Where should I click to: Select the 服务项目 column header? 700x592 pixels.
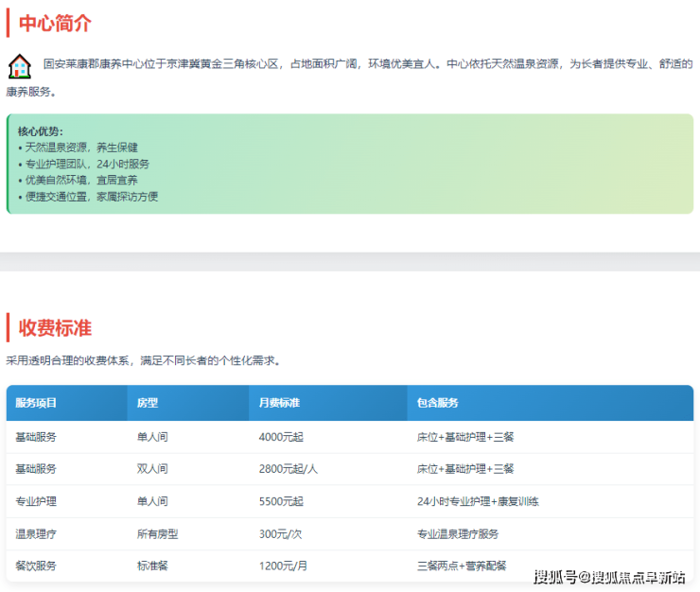36,403
